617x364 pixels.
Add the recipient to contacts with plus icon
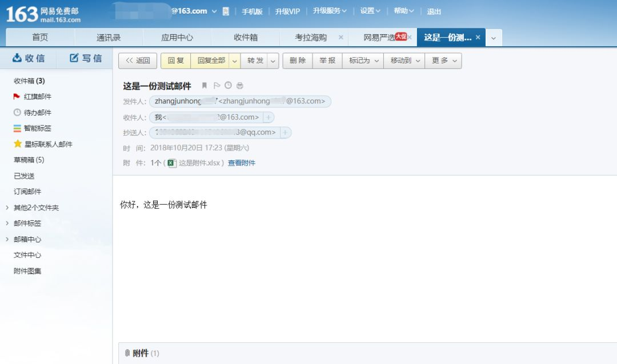[269, 117]
